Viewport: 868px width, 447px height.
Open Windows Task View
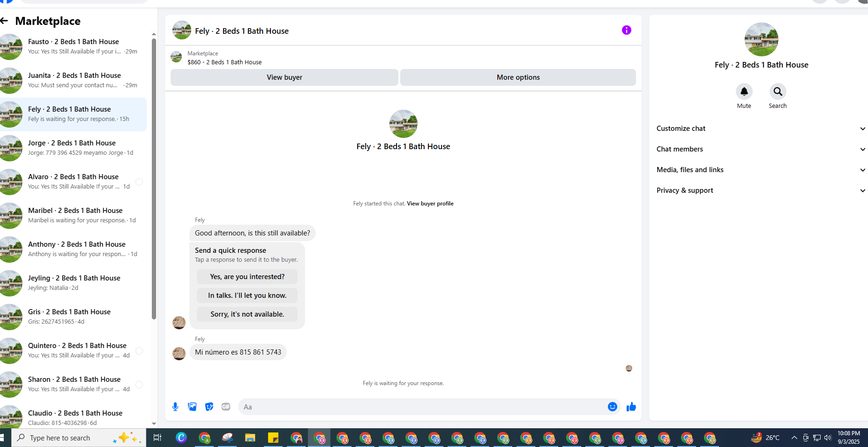pos(157,438)
